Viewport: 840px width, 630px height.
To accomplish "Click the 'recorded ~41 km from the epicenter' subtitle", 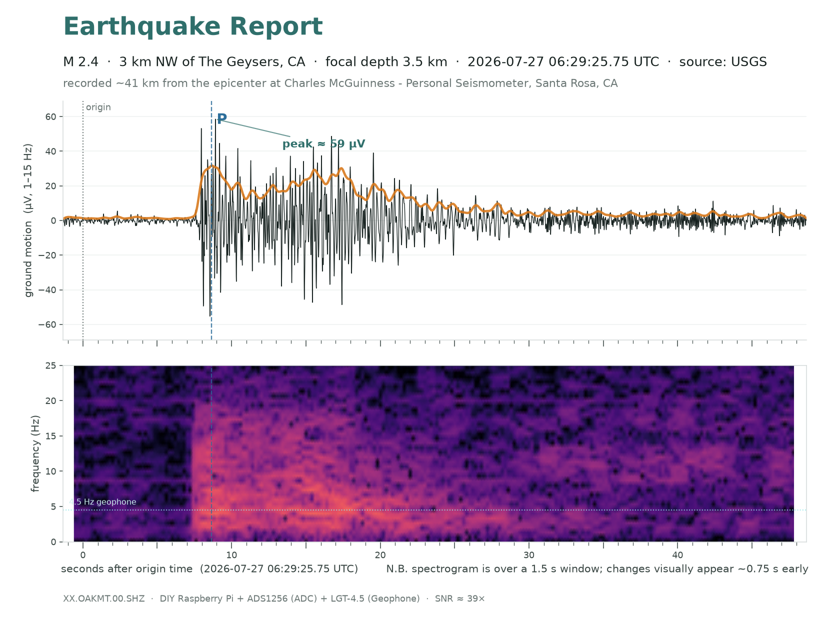I will 340,83.
